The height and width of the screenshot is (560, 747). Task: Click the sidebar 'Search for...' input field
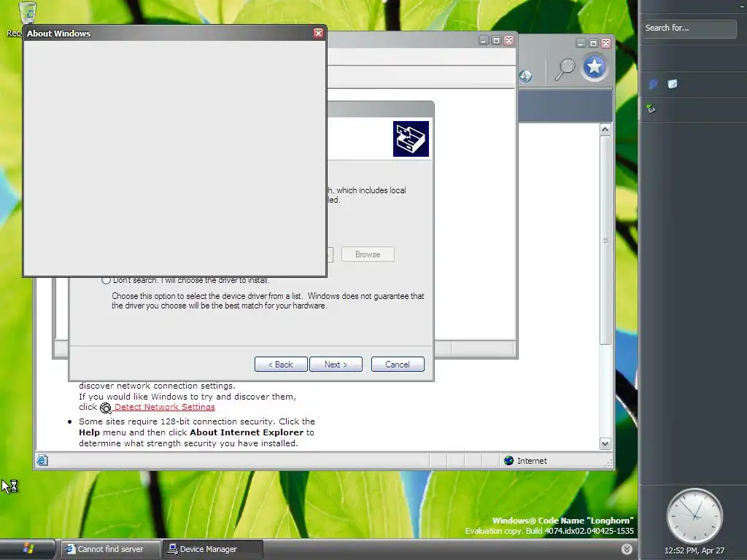[689, 28]
